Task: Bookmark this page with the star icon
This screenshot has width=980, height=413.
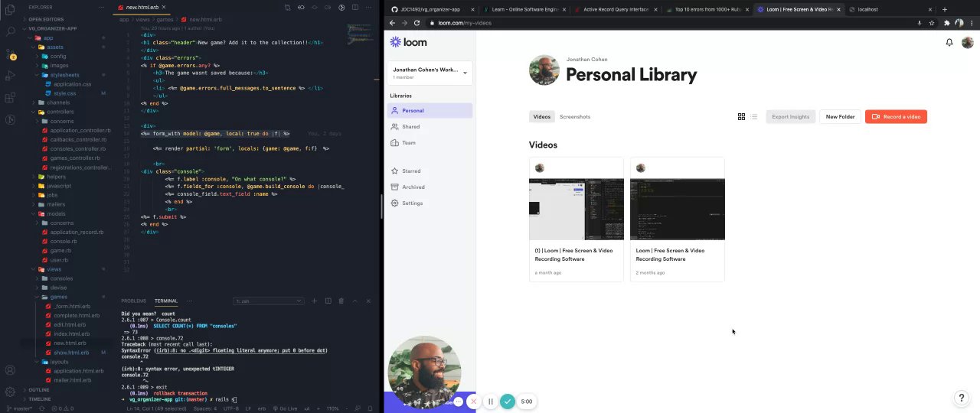Action: pos(932,23)
